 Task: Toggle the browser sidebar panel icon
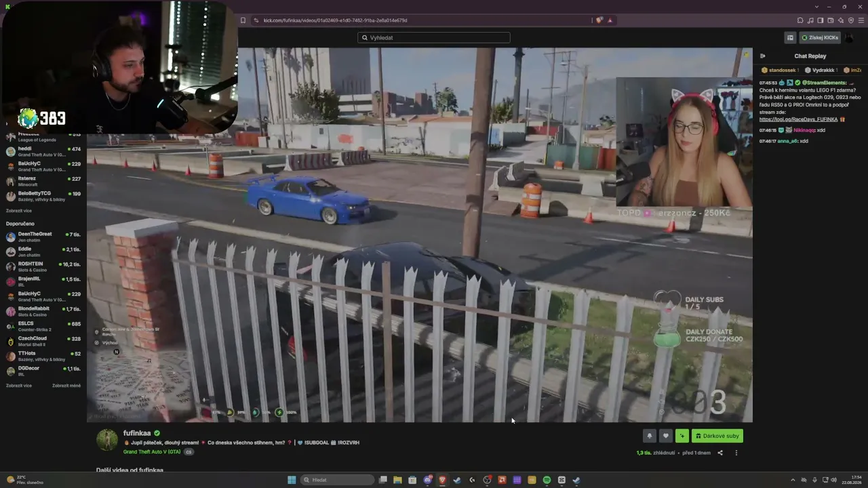click(x=821, y=20)
